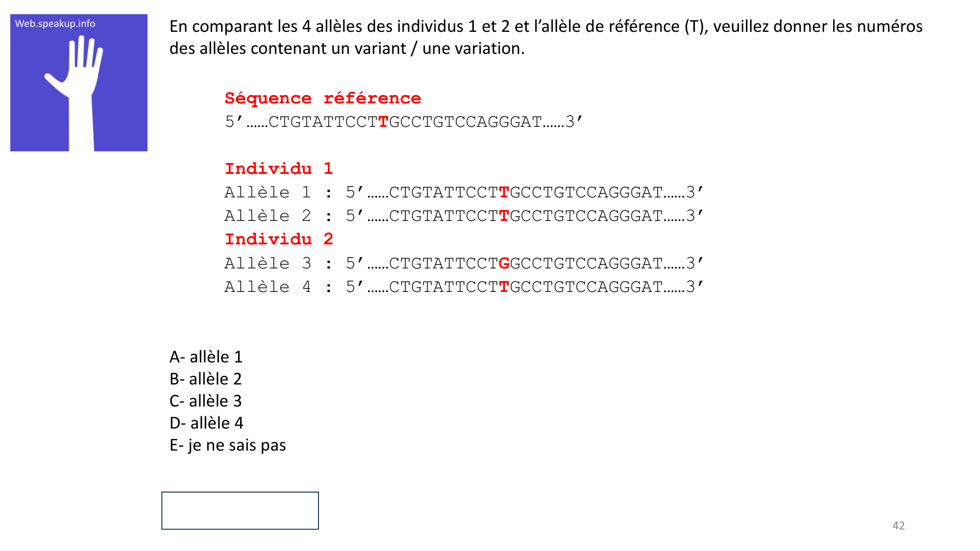Click slide page number 42
980x551 pixels.
click(898, 526)
